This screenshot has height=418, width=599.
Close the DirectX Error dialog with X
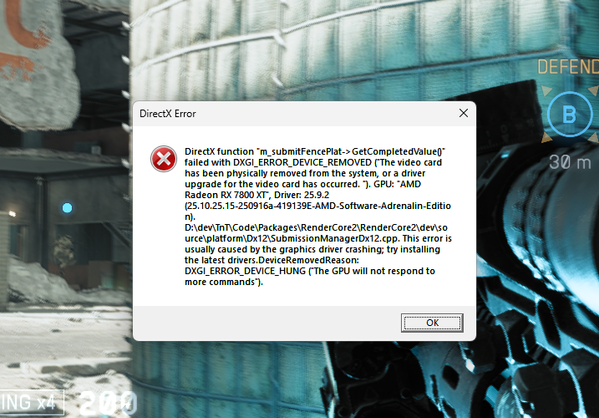463,113
